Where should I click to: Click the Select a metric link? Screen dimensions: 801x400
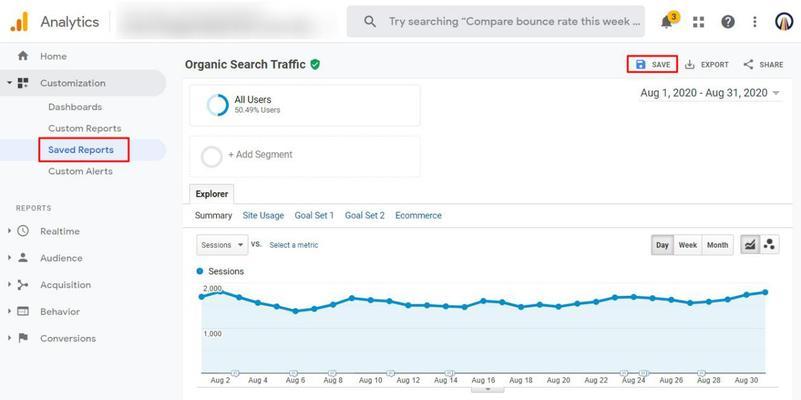click(x=294, y=245)
